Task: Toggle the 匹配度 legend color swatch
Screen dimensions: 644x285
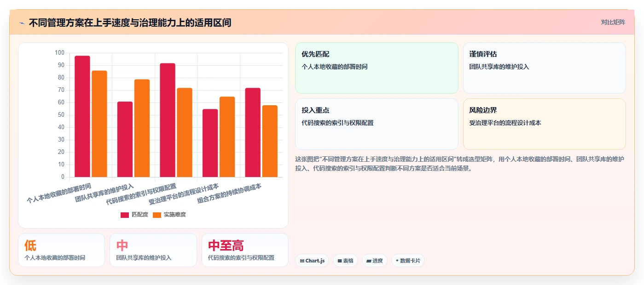Action: click(125, 215)
